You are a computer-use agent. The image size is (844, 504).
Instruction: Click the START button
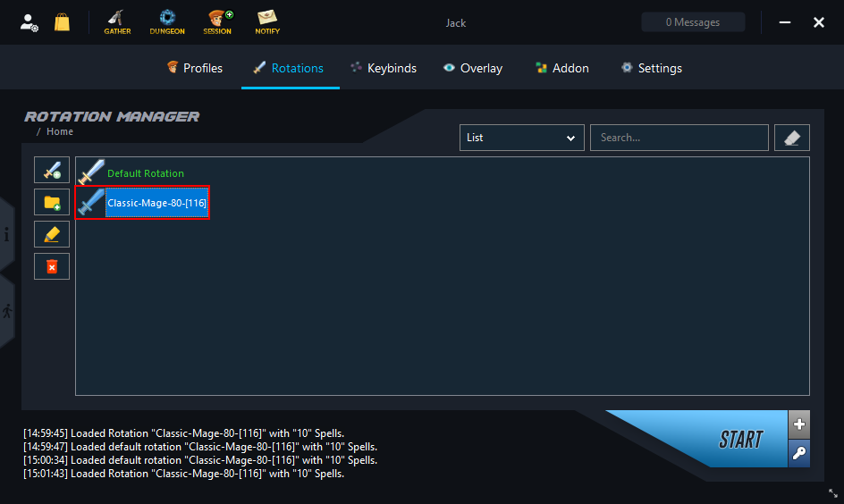click(x=740, y=440)
